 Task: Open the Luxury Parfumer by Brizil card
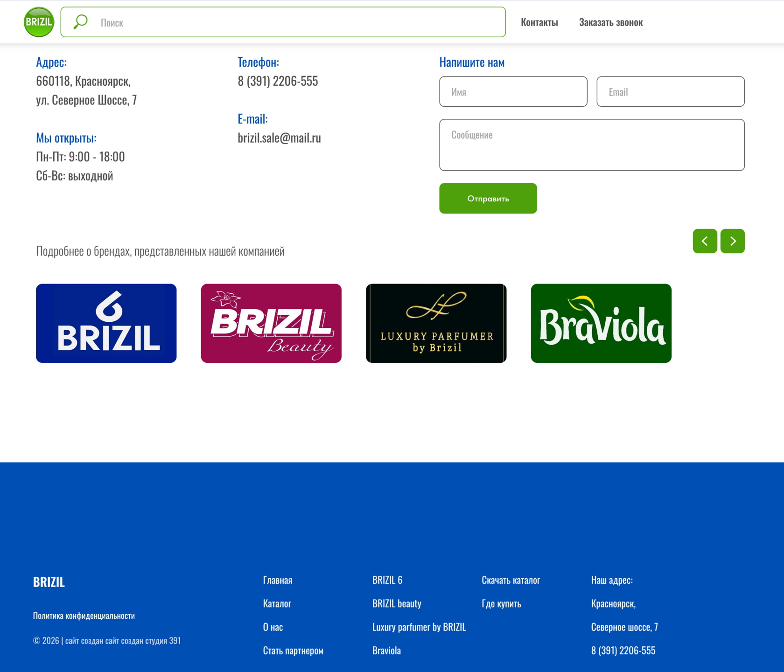[x=436, y=323]
